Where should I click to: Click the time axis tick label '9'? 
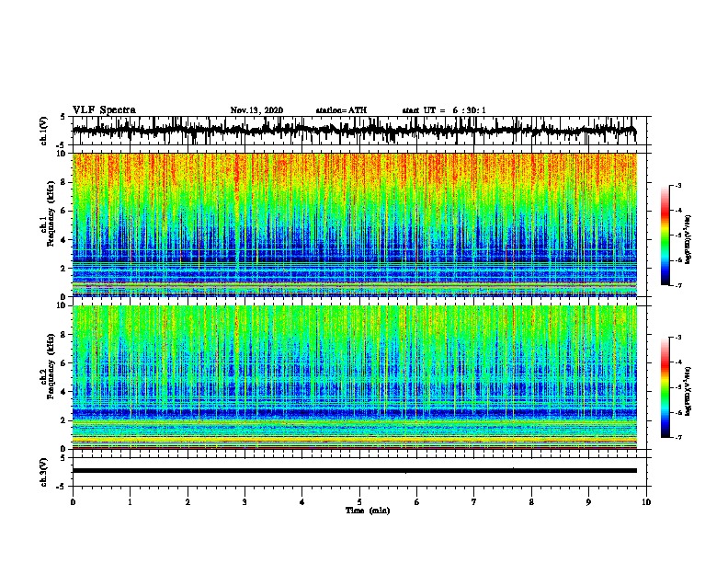tap(588, 502)
